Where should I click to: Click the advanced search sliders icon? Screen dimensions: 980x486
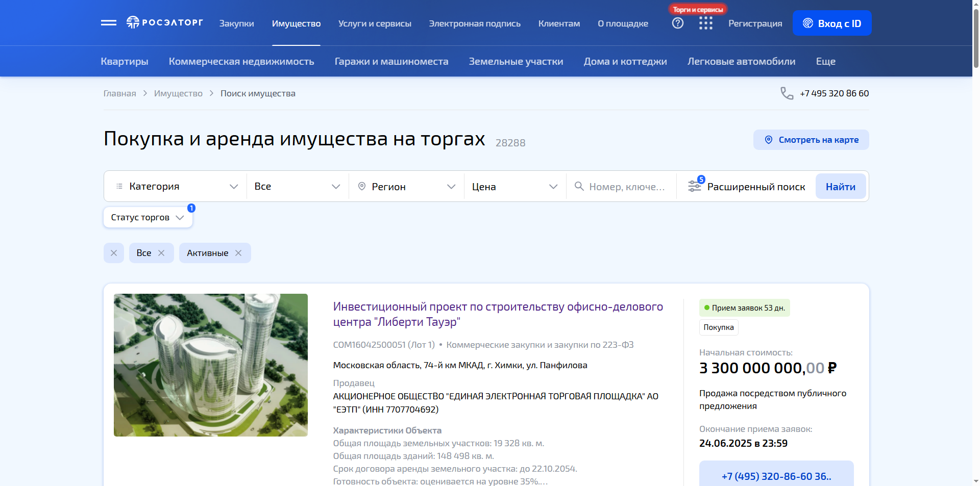click(x=694, y=186)
